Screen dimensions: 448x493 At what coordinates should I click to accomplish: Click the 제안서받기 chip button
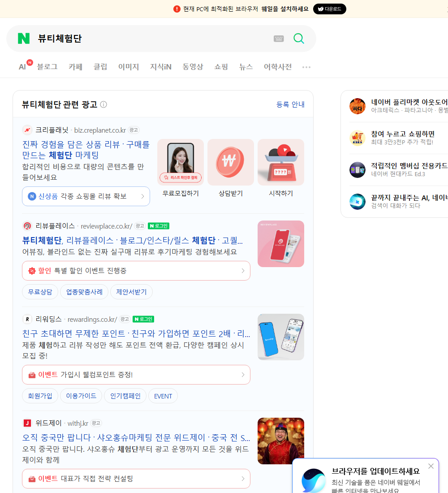pos(131,292)
